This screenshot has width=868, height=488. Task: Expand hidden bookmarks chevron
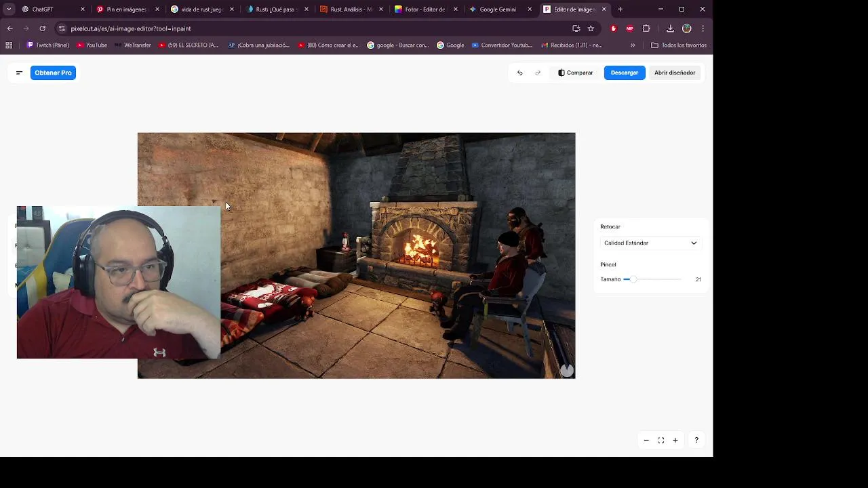pos(633,45)
